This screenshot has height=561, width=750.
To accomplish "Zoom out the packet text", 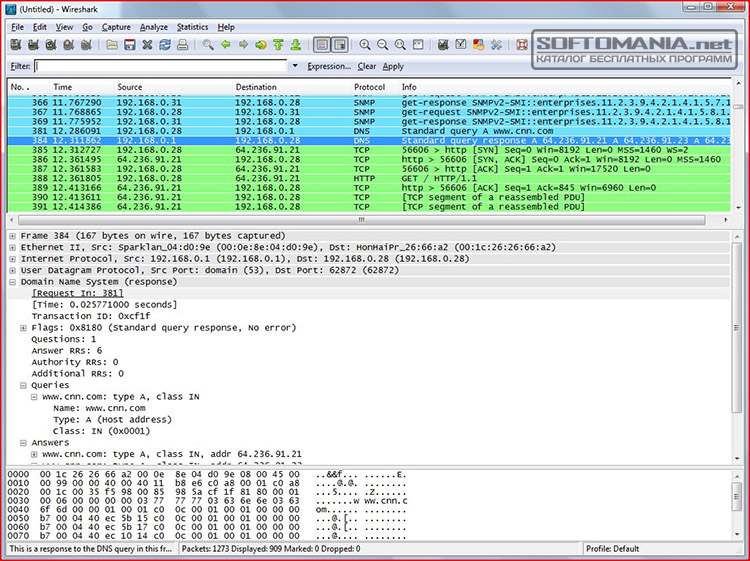I will [383, 45].
